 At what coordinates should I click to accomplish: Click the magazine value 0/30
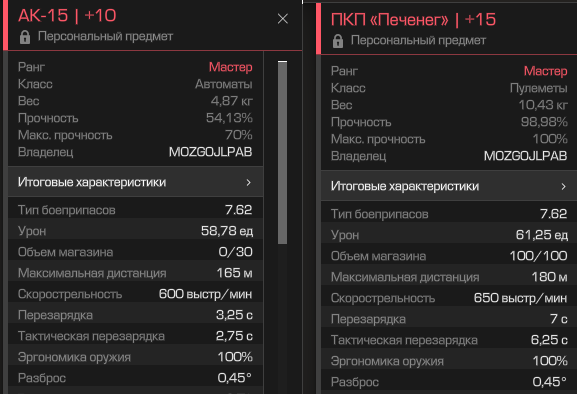coord(236,252)
